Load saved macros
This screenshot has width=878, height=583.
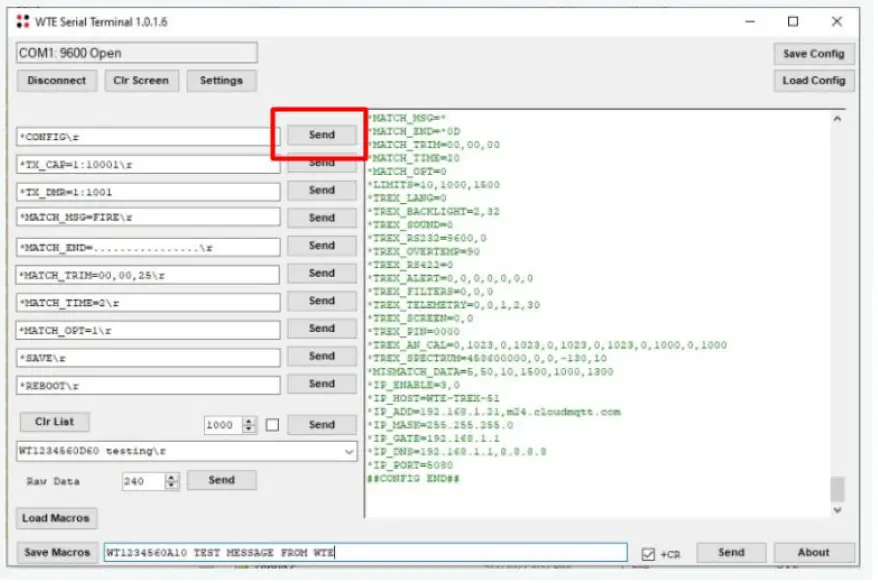pyautogui.click(x=58, y=518)
